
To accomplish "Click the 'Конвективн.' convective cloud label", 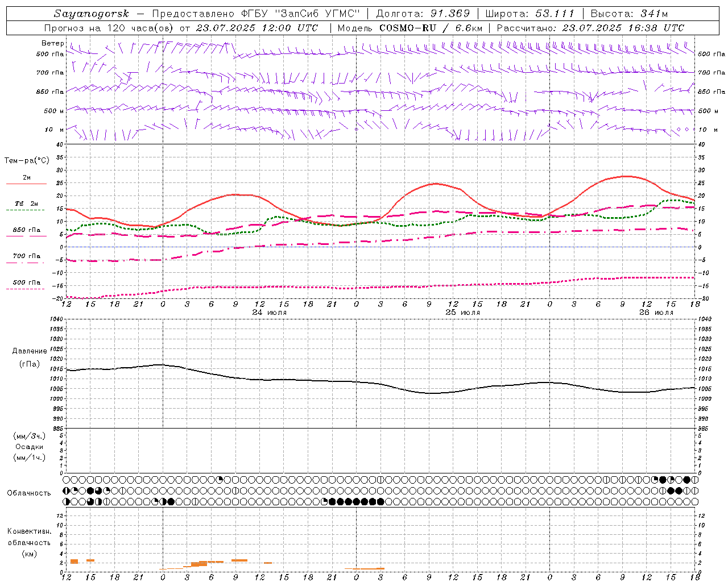I will pyautogui.click(x=29, y=531).
